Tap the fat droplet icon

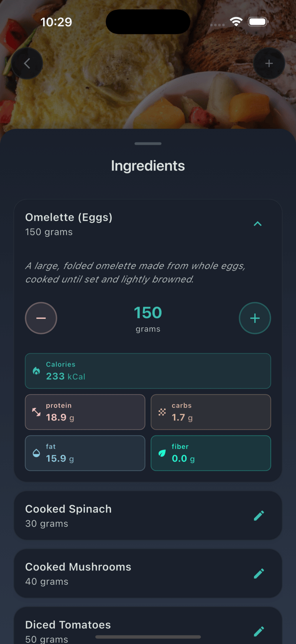pyautogui.click(x=36, y=453)
